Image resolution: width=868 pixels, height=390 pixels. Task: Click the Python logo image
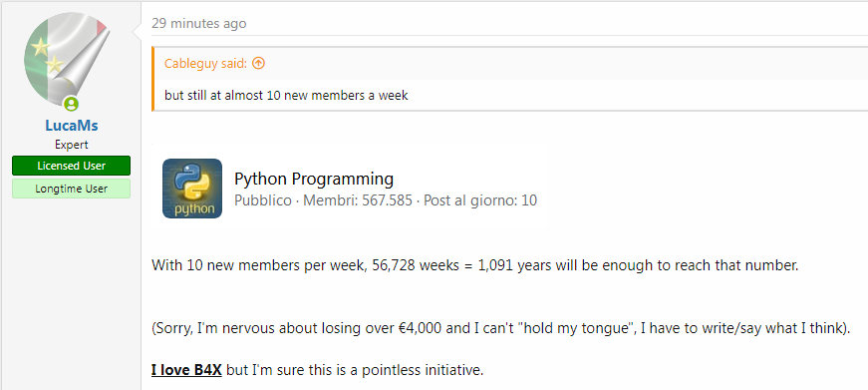click(192, 189)
